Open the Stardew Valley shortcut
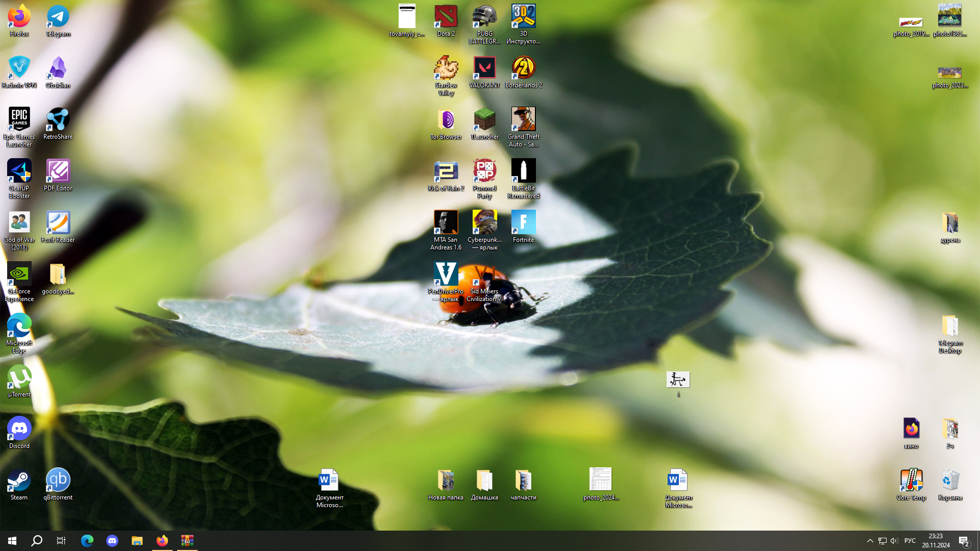Image resolution: width=980 pixels, height=551 pixels. [x=446, y=76]
